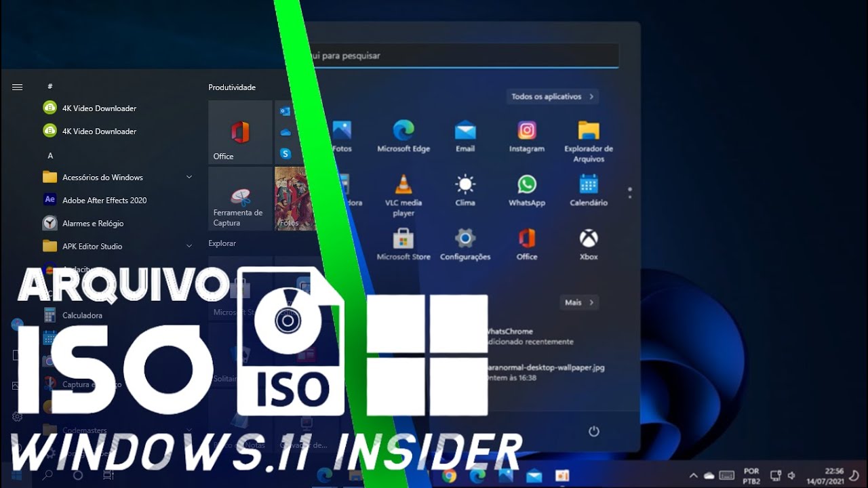
Task: Click Todos os aplicativos button
Action: [553, 97]
